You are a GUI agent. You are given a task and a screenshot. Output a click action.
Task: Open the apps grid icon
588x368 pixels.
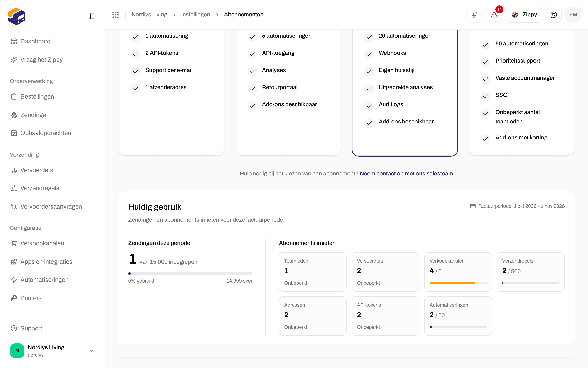(x=115, y=15)
